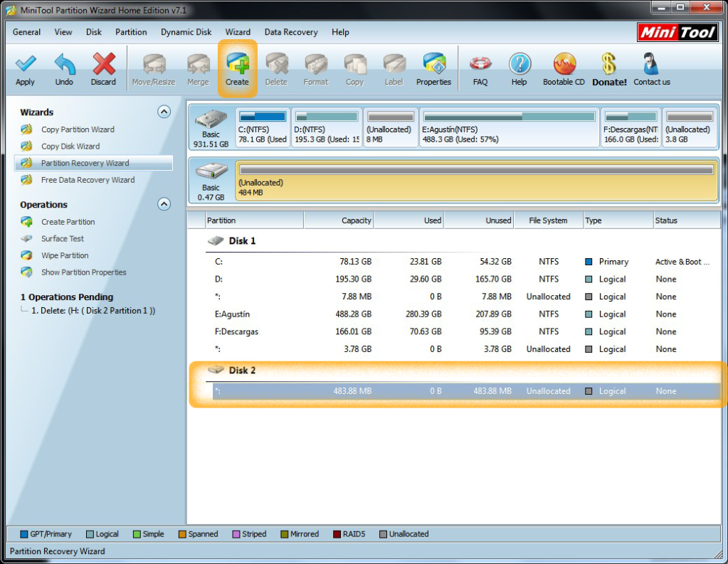Click Show Partition Properties operation
The image size is (728, 564).
[83, 272]
